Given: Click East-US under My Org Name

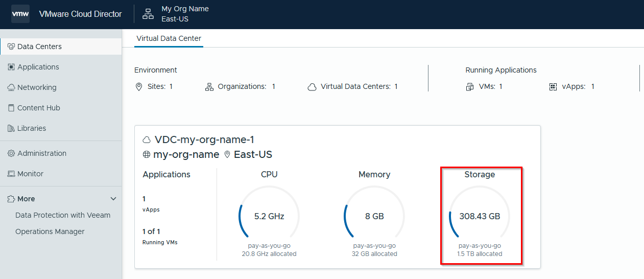Looking at the screenshot, I should tap(175, 19).
